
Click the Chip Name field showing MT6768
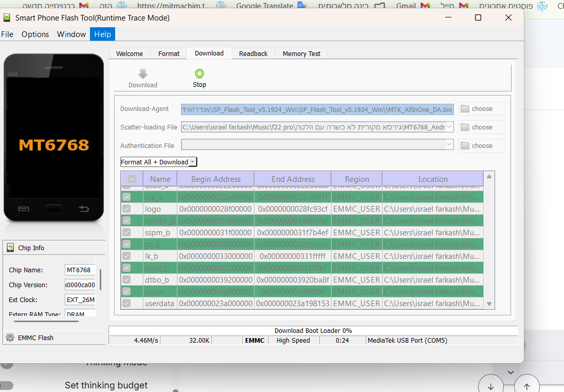80,270
